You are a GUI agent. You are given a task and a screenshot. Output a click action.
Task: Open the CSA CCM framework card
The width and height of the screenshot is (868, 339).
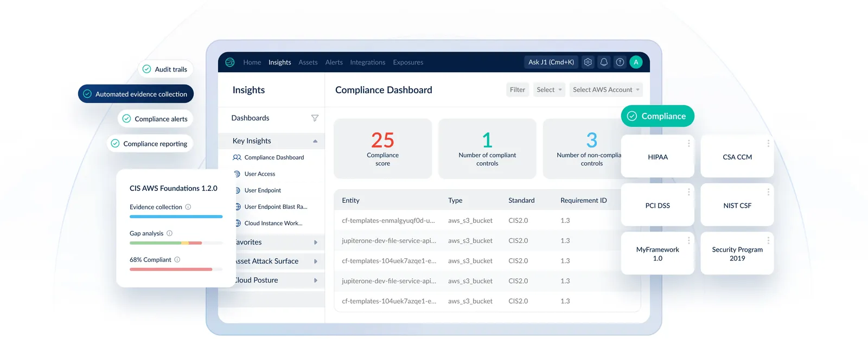pyautogui.click(x=737, y=157)
